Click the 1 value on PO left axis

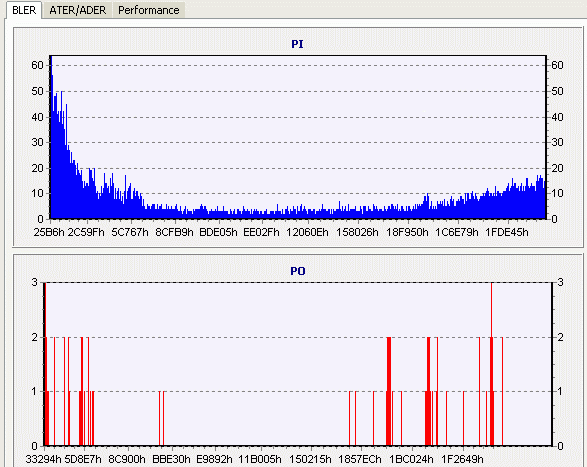point(34,391)
